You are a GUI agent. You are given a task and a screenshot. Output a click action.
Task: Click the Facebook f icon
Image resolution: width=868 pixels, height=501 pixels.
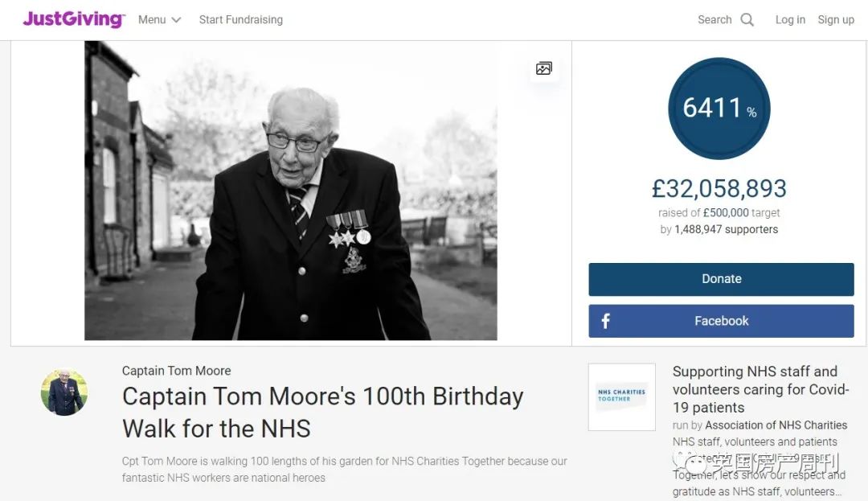[x=606, y=321]
